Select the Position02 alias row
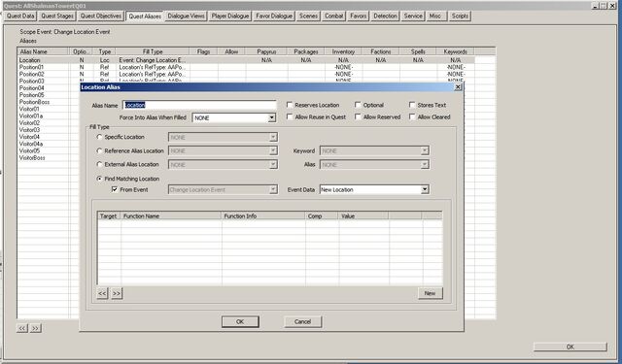Viewport: 622px width, 364px height. click(246, 74)
